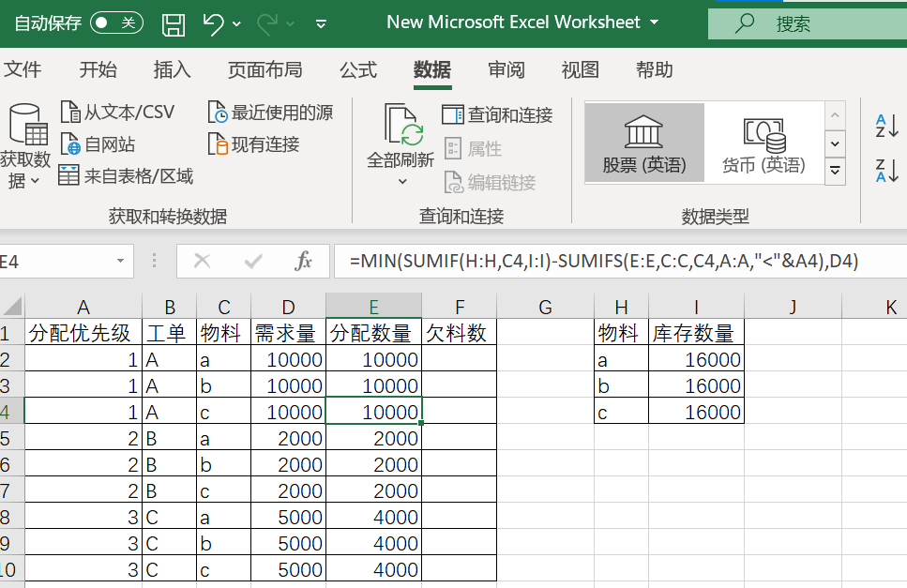The height and width of the screenshot is (588, 907).
Task: Click the Undo arrow icon
Action: (213, 24)
